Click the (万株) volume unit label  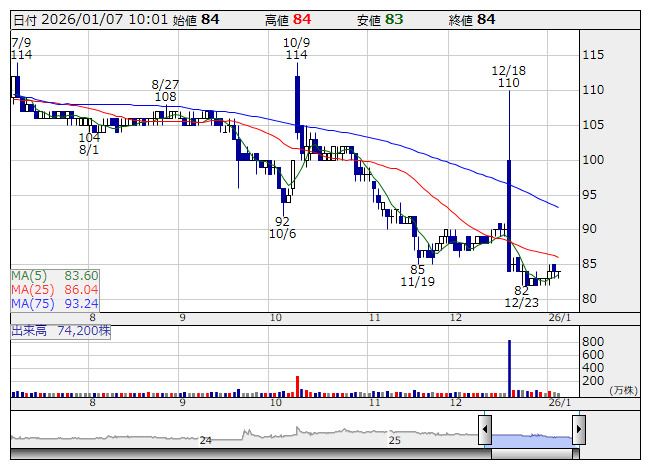(x=623, y=390)
